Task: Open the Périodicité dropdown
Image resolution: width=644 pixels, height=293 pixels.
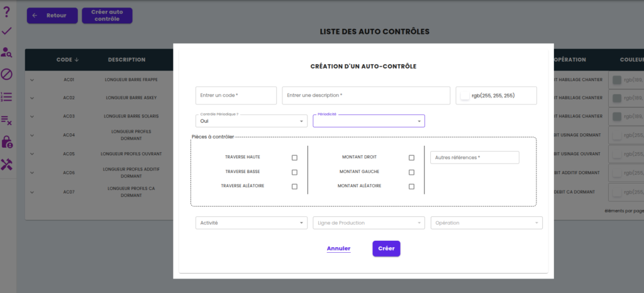Action: click(369, 121)
